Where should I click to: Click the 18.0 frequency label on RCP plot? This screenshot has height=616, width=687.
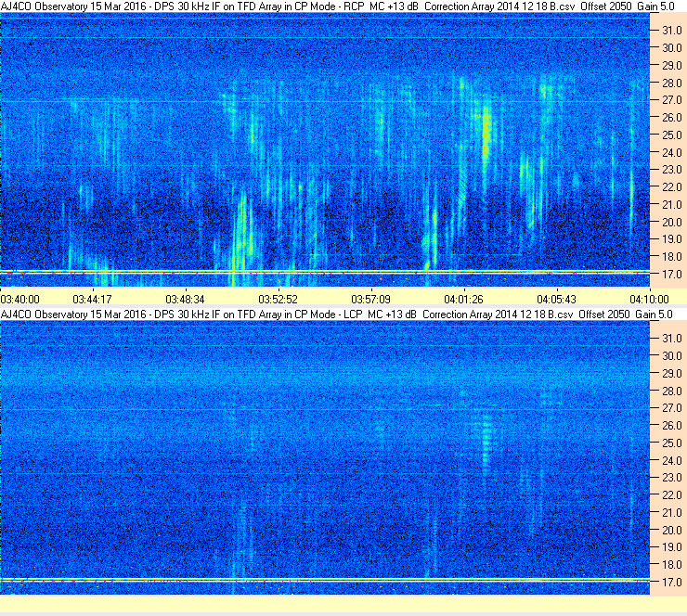point(672,257)
